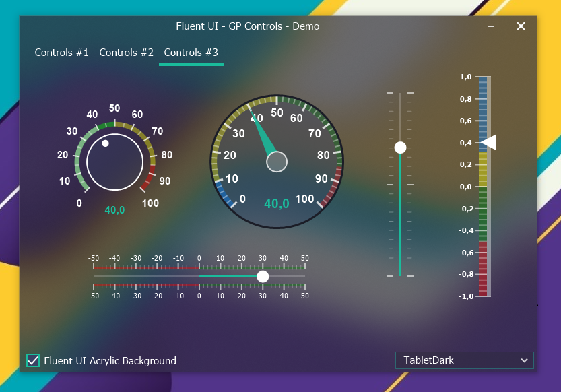Click the "0" label on the rotary knob scale

(79, 203)
